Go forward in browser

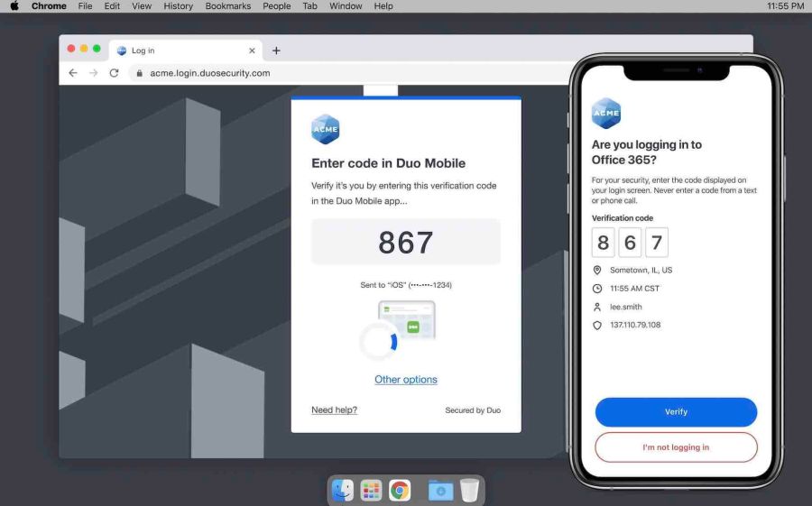94,73
